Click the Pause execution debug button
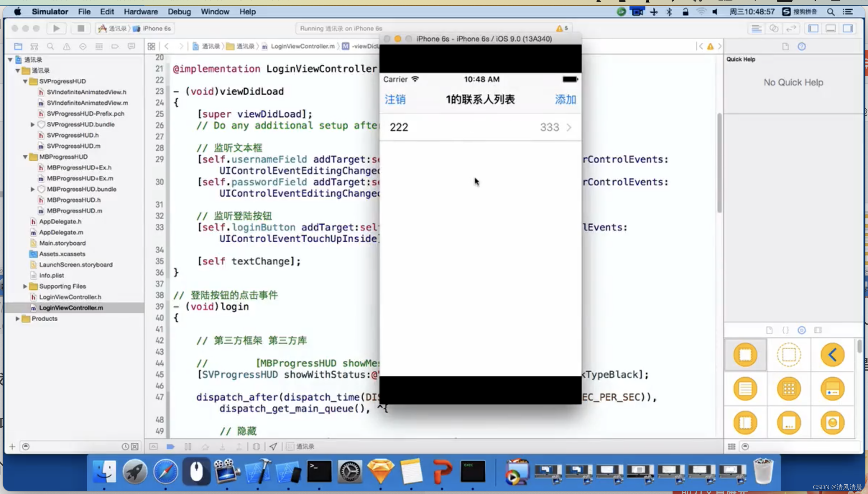Screen dimensions: 868x494 [188, 447]
